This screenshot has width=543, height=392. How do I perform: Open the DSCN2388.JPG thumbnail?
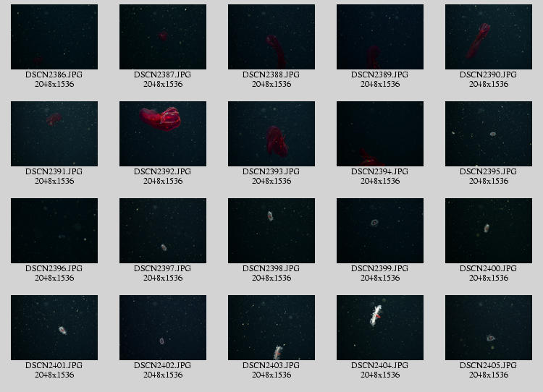click(271, 37)
